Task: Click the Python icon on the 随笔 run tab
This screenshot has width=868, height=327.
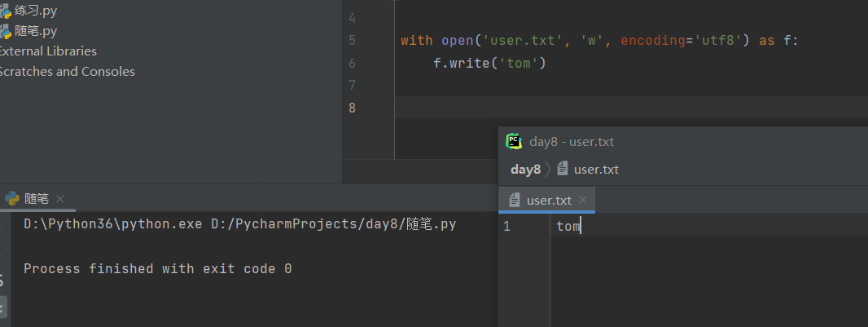Action: pyautogui.click(x=12, y=199)
